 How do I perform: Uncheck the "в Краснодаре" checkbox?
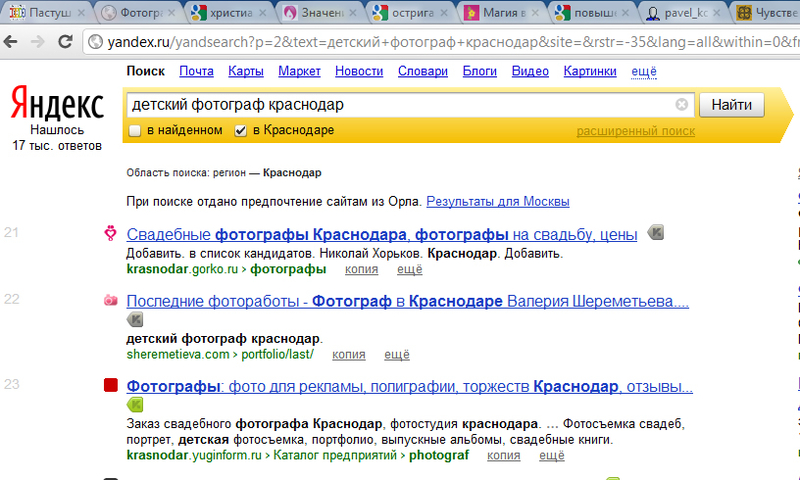(240, 131)
